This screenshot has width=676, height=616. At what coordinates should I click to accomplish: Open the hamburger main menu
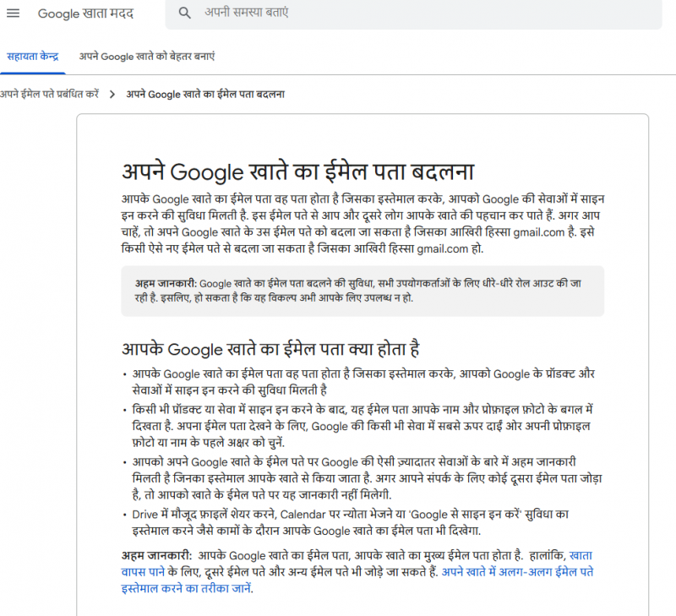coord(13,14)
